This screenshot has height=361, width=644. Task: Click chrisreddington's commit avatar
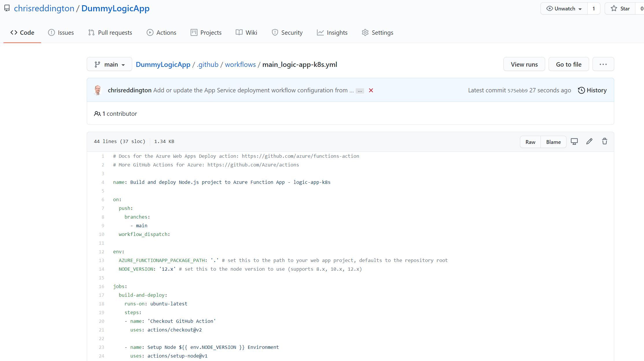tap(97, 90)
